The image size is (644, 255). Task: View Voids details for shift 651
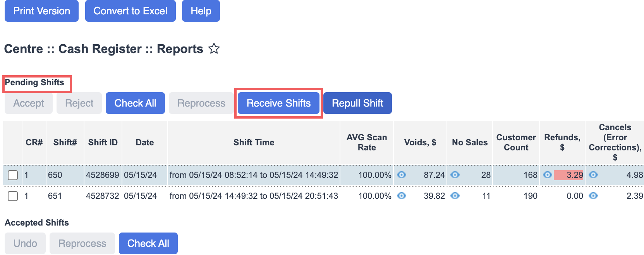[402, 196]
